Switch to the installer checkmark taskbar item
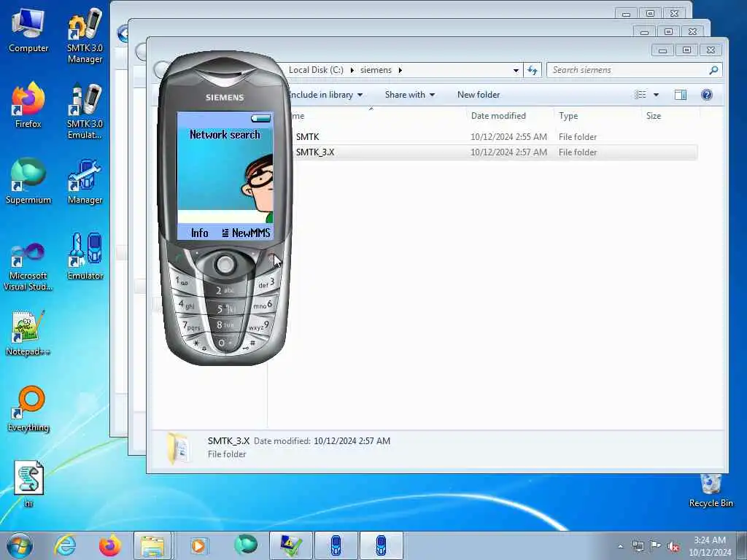Screen dimensions: 747x560 pyautogui.click(x=291, y=545)
